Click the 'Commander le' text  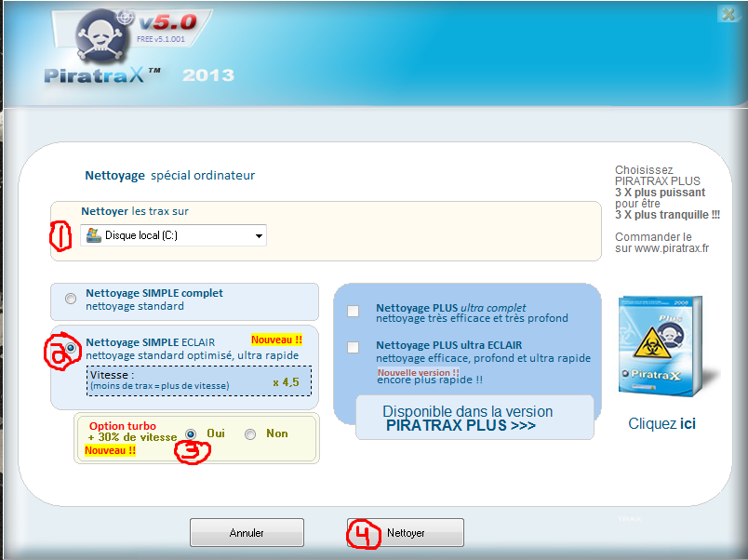(x=653, y=237)
